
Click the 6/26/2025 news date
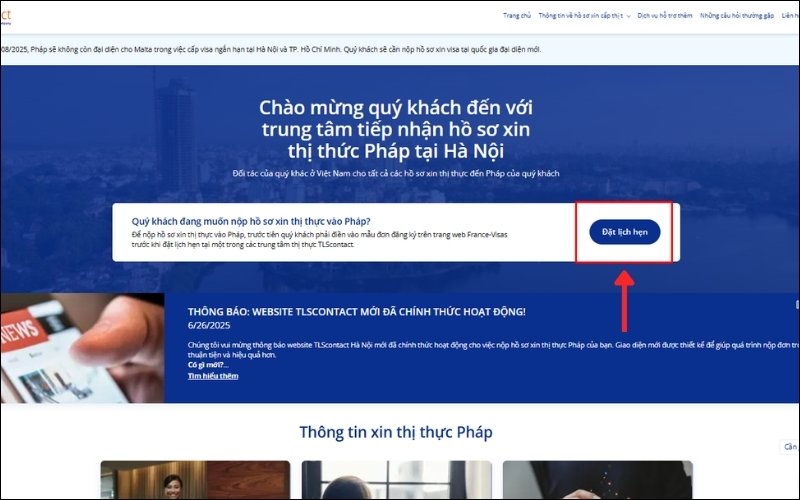pos(209,326)
